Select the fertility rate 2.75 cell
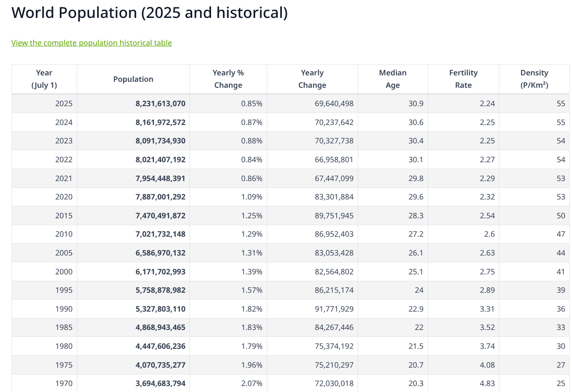Image resolution: width=572 pixels, height=392 pixels. point(463,272)
